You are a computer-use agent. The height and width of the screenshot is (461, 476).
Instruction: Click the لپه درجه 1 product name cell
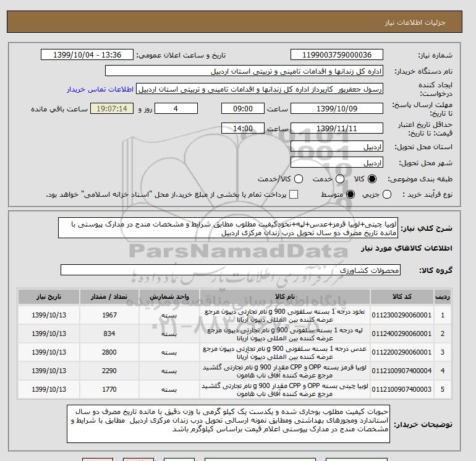(285, 334)
